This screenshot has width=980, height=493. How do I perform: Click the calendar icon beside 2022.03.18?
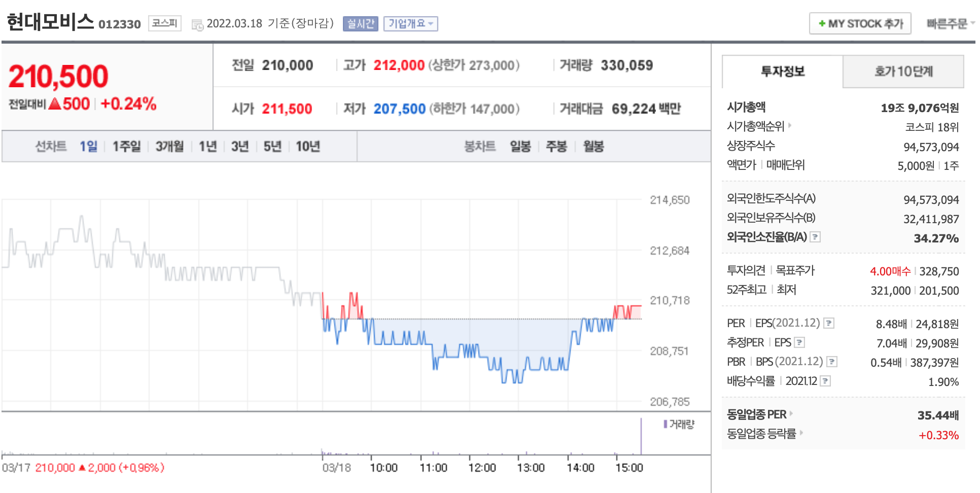(x=197, y=24)
